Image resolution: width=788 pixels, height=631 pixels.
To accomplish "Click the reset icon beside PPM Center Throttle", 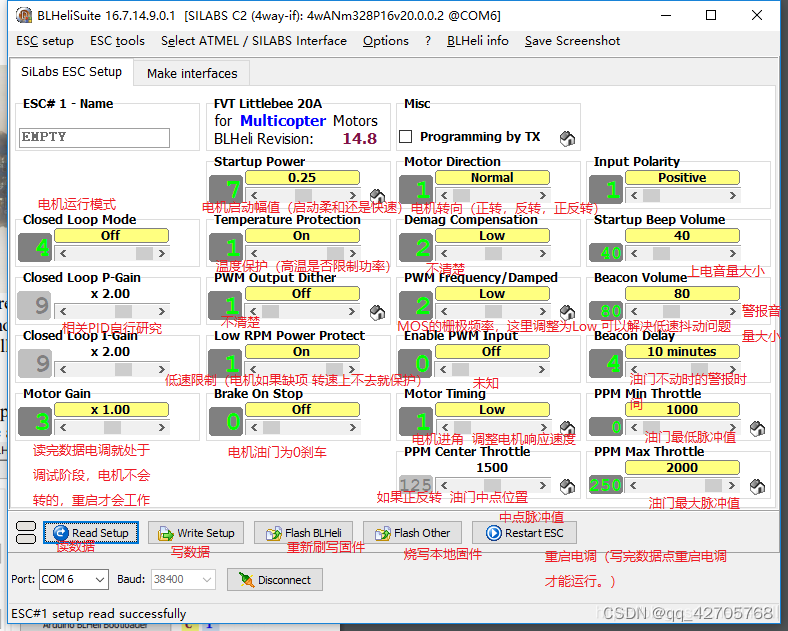I will point(567,486).
